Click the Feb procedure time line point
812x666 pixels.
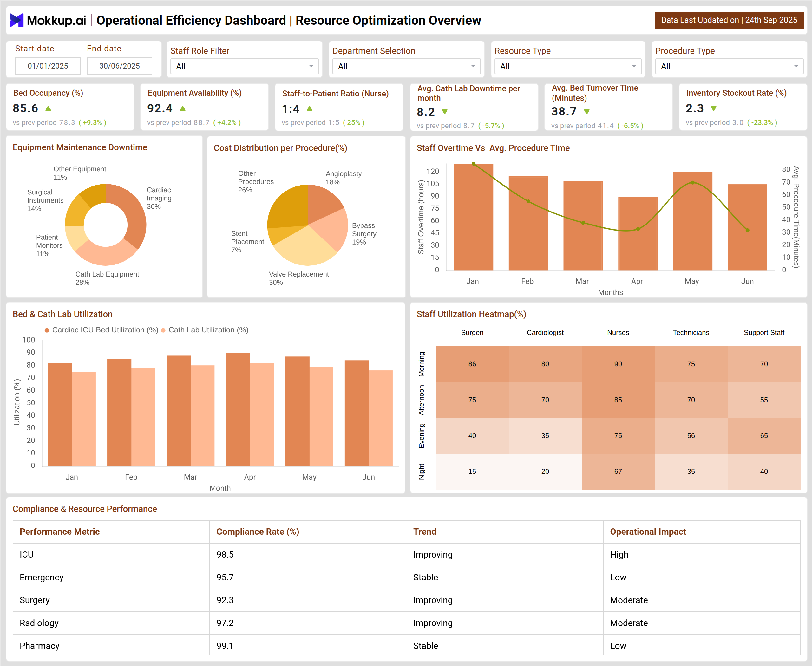coord(528,201)
